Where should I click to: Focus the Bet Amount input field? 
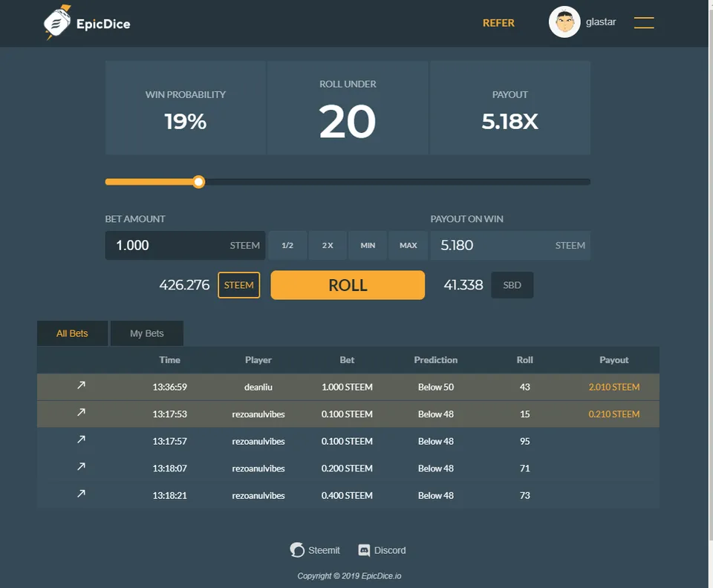click(x=185, y=246)
